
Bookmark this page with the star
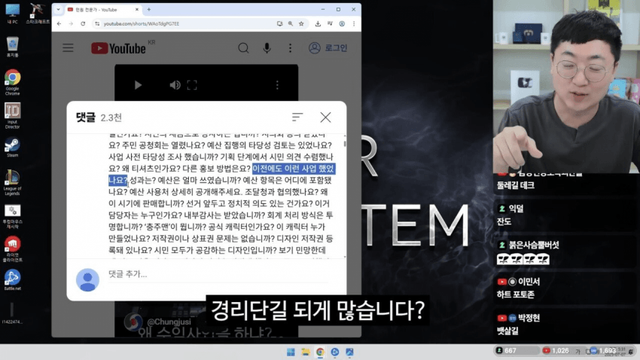click(x=301, y=24)
